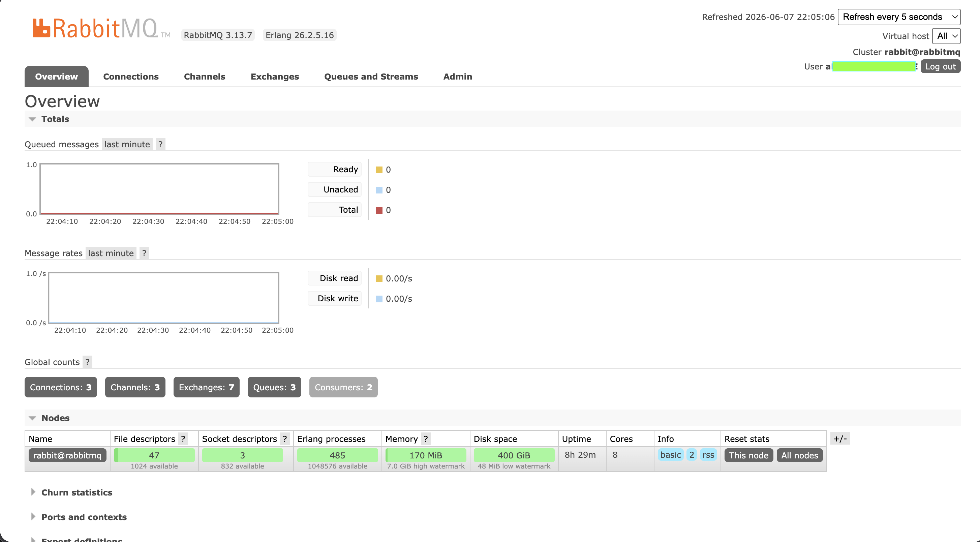Click the rss info tag
Screen dimensions: 980x542
point(708,455)
